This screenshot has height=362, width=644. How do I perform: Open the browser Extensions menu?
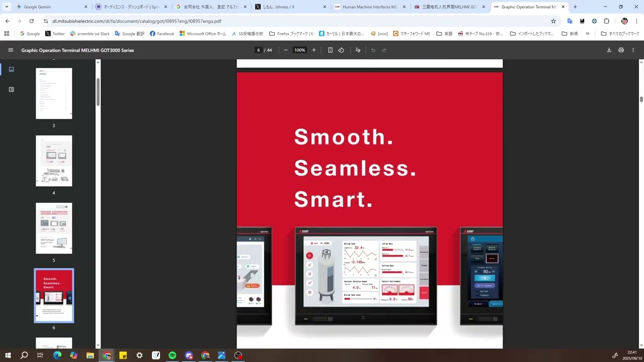[606, 21]
